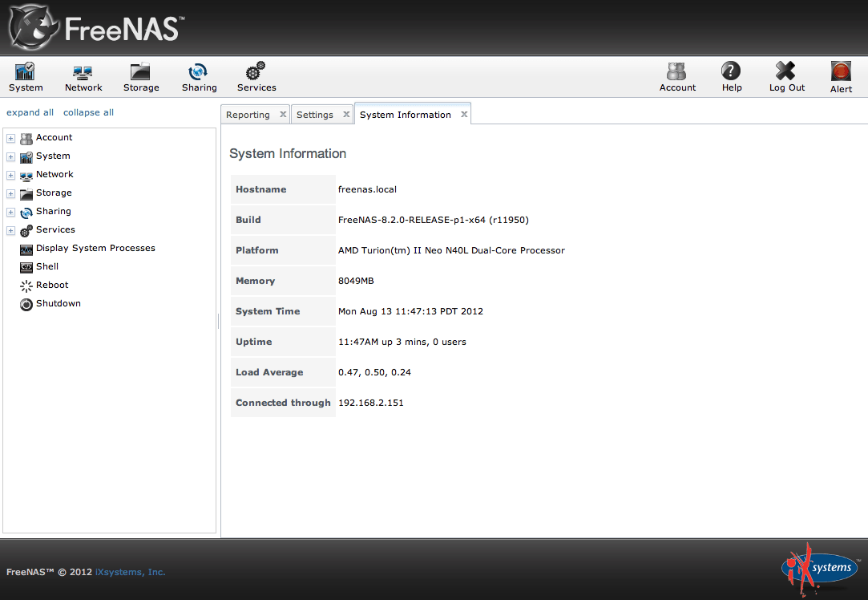Click the Network icon in sidebar tree

tap(26, 176)
